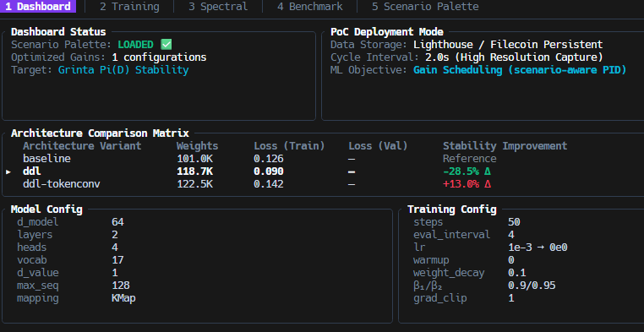Click the max_seq value 128
644x332 pixels.
click(x=120, y=286)
